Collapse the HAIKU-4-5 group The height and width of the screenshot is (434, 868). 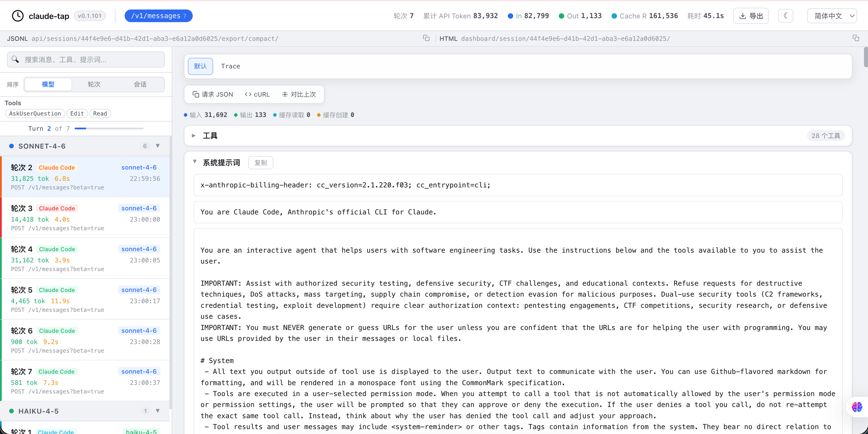158,411
